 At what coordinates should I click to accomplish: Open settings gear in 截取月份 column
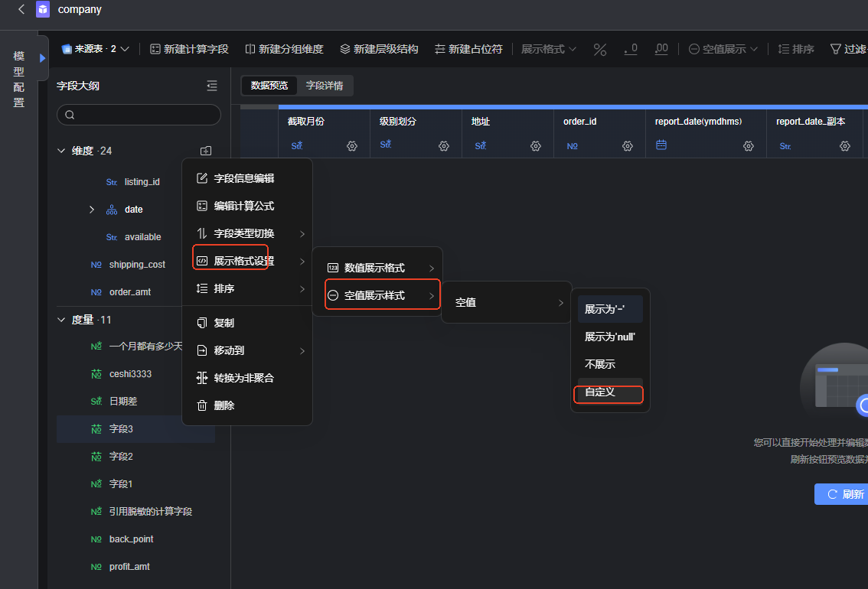tap(352, 145)
